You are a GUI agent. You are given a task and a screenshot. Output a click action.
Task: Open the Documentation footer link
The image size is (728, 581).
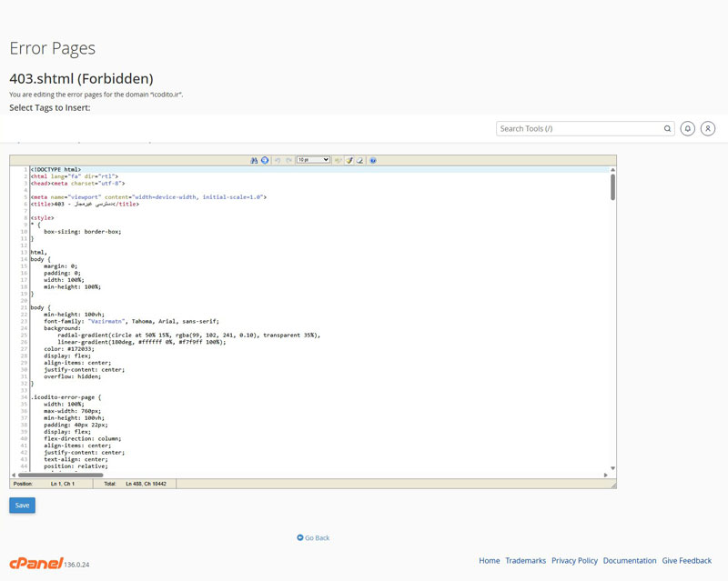coord(630,561)
